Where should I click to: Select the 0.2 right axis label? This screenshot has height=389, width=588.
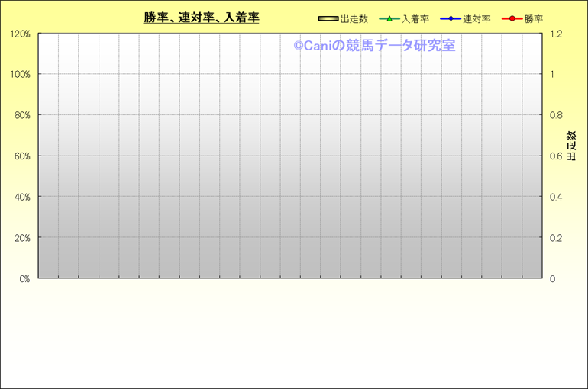click(556, 238)
